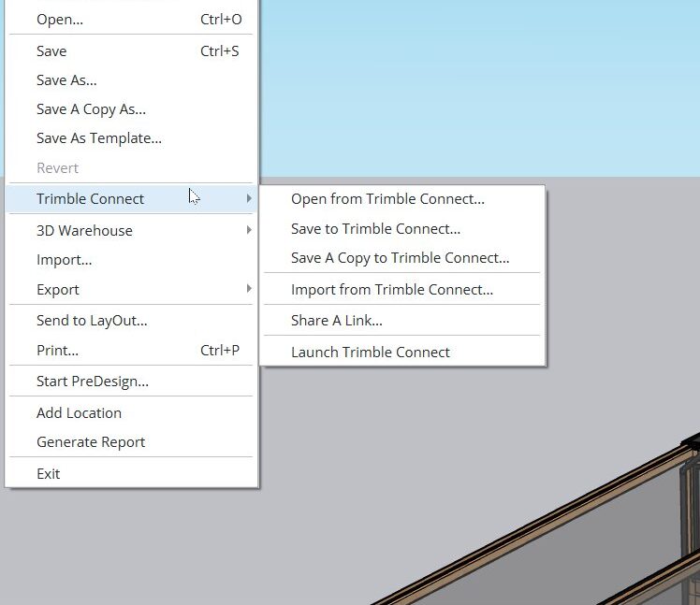The height and width of the screenshot is (605, 700).
Task: Choose Open... from the File menu
Action: (x=131, y=20)
